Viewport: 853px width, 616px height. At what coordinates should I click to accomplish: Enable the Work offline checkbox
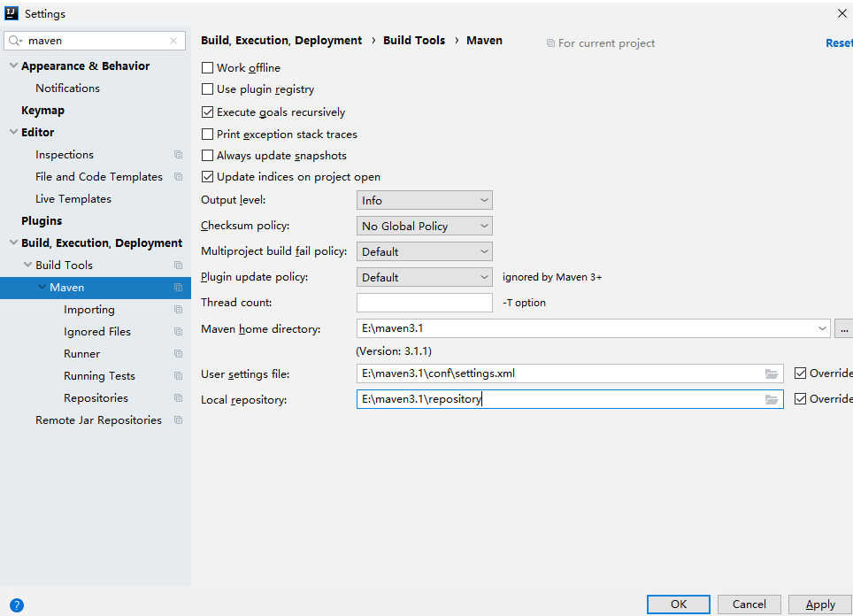pos(207,68)
